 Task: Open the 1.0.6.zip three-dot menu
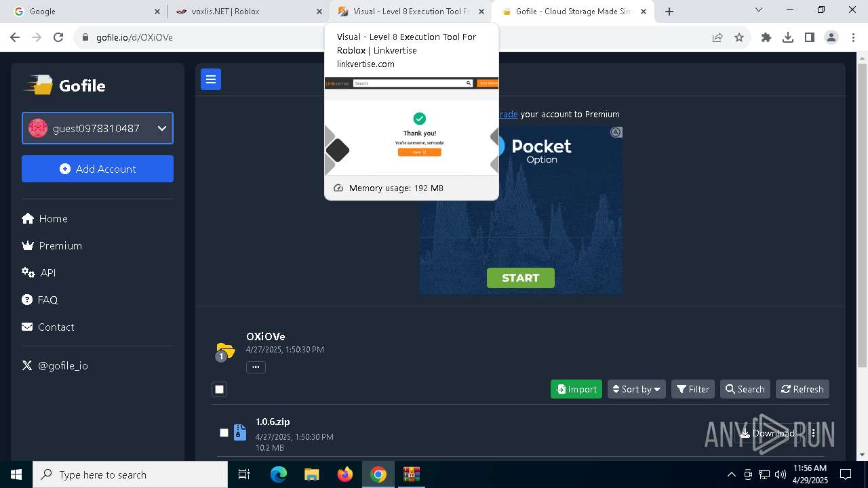[x=813, y=433]
